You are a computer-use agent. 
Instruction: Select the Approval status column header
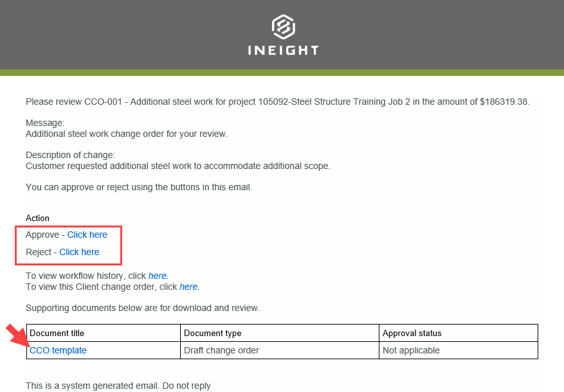411,333
